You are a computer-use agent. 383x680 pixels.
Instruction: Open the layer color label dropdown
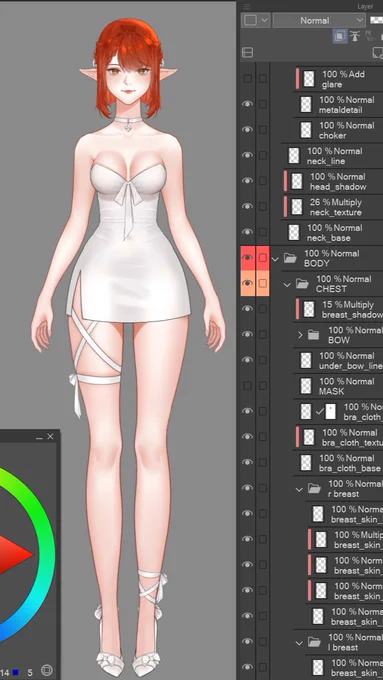click(x=255, y=20)
